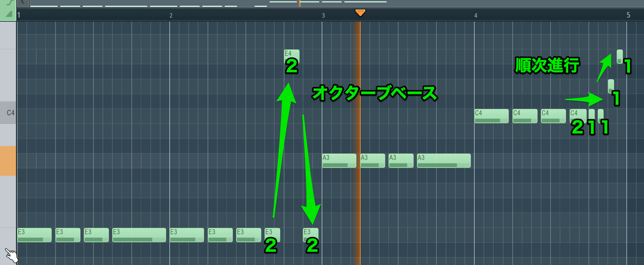Click the orange playhead marker on the timeline
This screenshot has height=265, width=644.
pyautogui.click(x=360, y=13)
